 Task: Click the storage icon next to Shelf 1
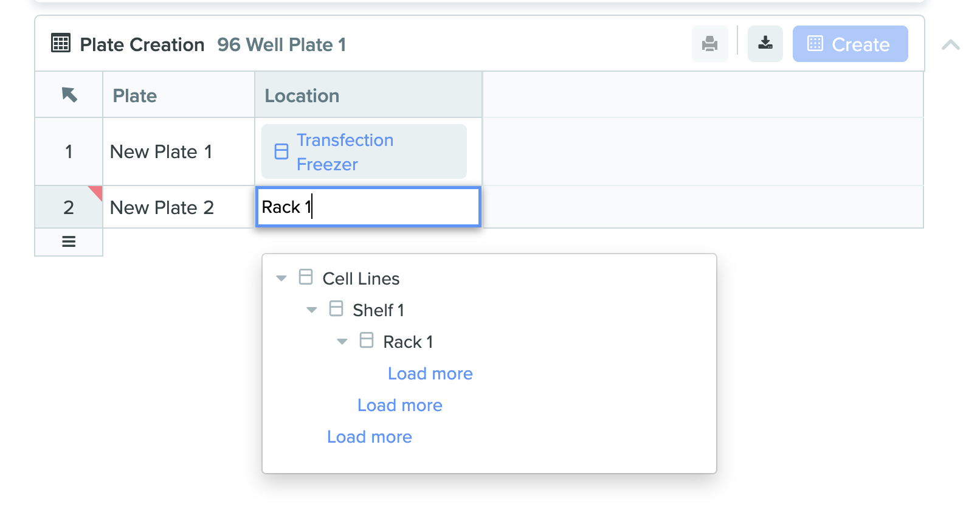pos(336,310)
